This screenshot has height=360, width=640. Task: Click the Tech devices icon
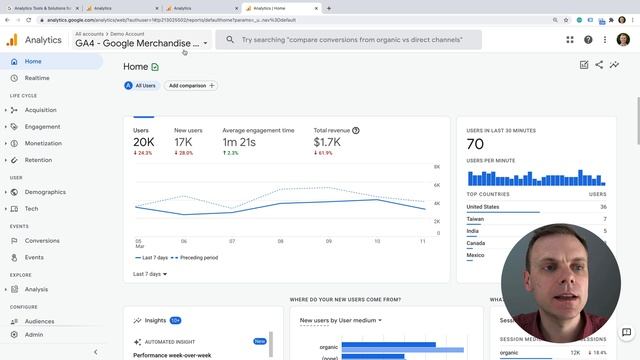pos(14,209)
